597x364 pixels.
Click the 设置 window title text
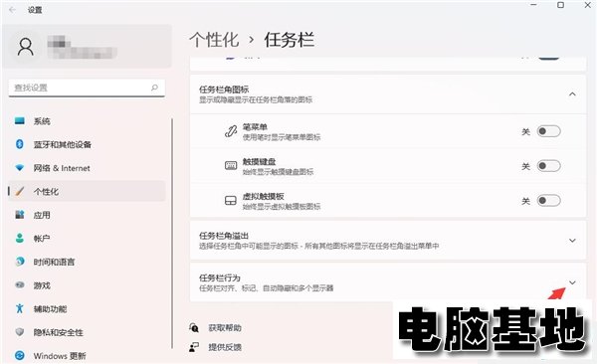tap(35, 10)
